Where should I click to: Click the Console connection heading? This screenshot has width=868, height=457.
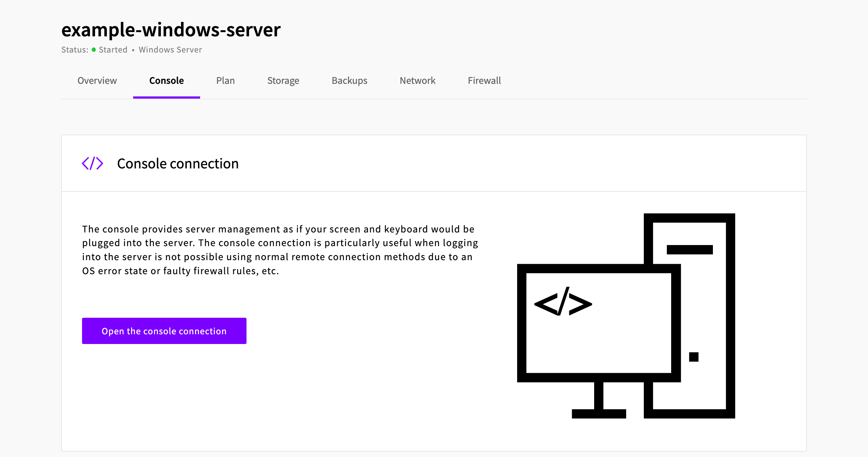[x=178, y=164]
